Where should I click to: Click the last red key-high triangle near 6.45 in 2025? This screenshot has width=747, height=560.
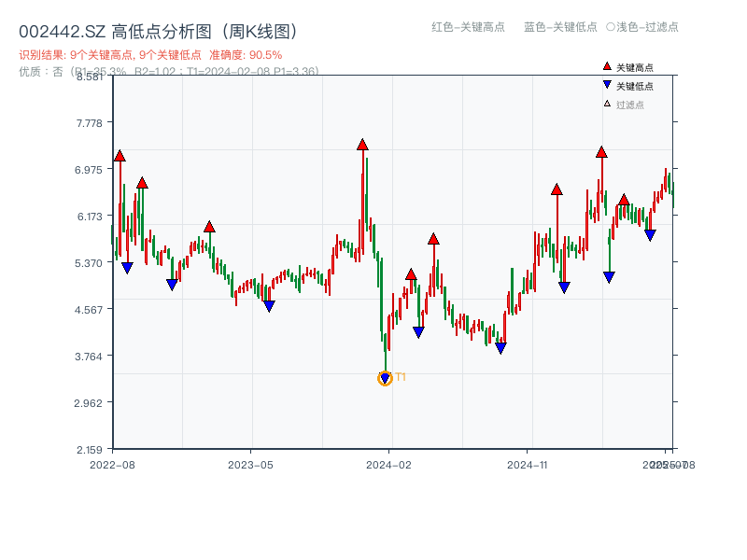point(624,200)
